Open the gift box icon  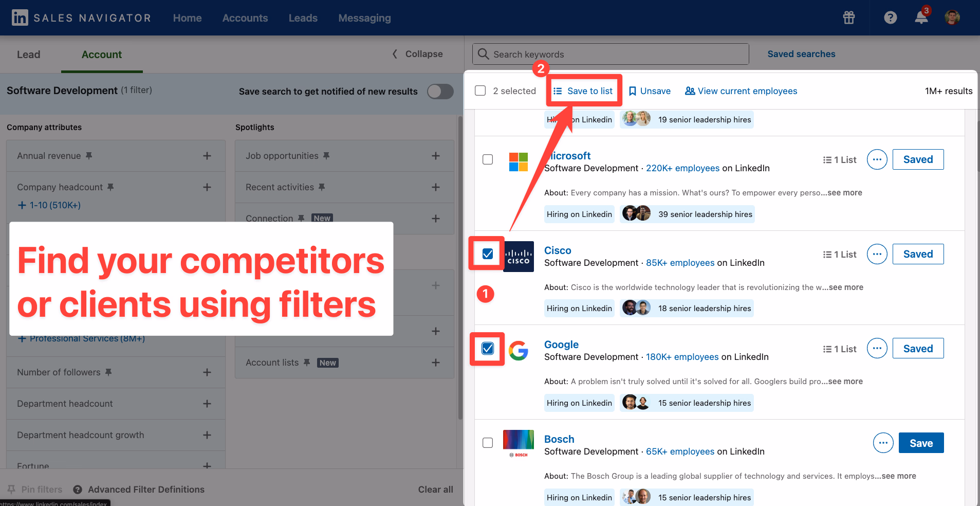click(x=849, y=18)
